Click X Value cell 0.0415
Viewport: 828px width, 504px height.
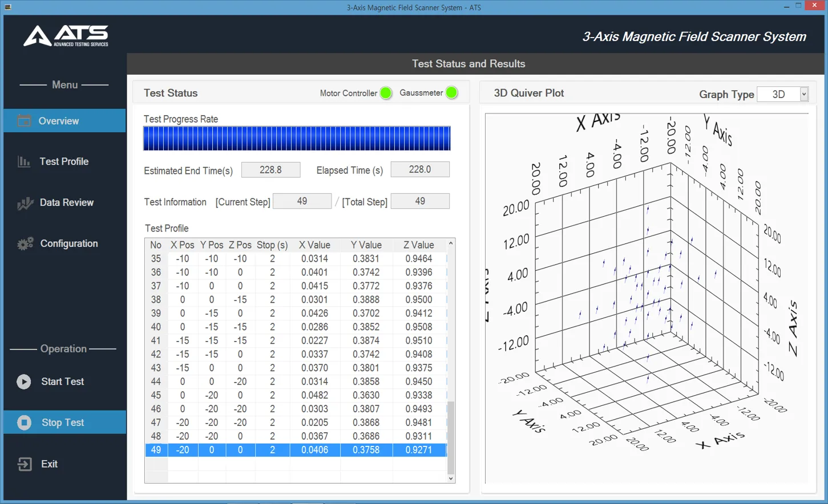[315, 286]
